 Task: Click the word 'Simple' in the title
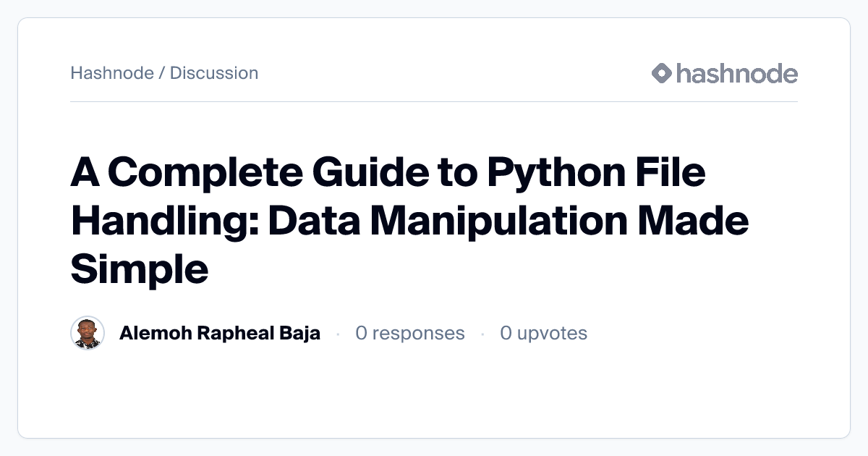[x=140, y=269]
